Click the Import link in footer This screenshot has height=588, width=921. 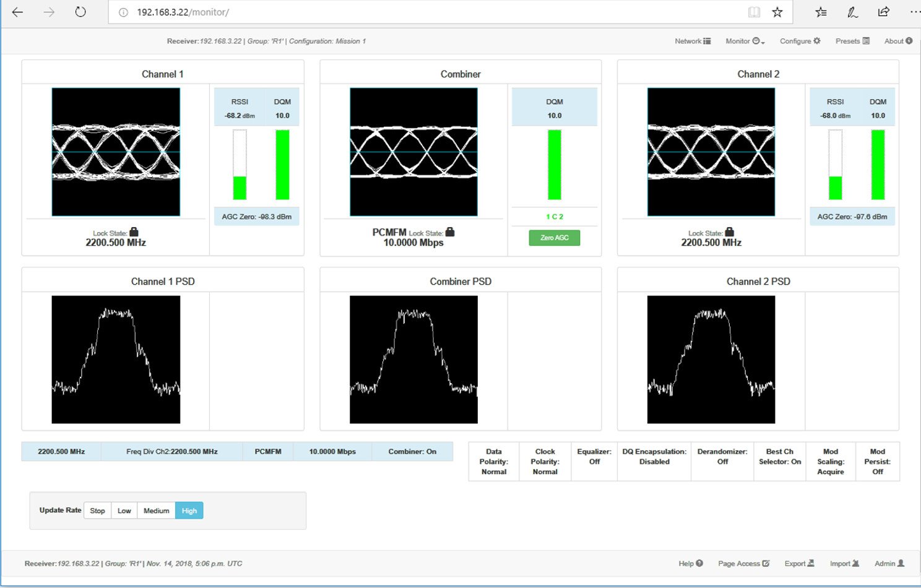(845, 563)
